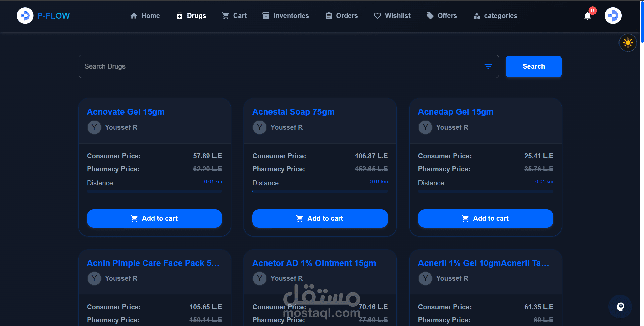
Task: Click Youssef R name on Acnedap Gel card
Action: click(x=452, y=127)
